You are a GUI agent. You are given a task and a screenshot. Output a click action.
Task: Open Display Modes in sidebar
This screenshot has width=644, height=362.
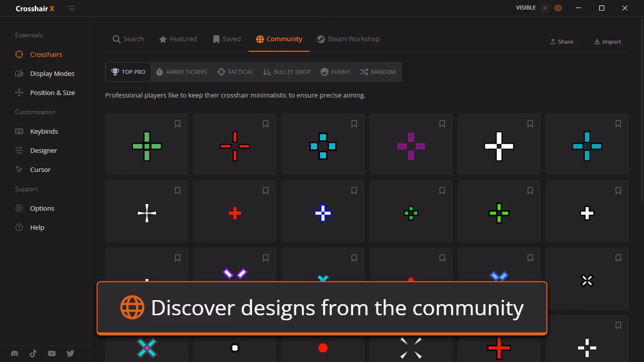coord(45,73)
